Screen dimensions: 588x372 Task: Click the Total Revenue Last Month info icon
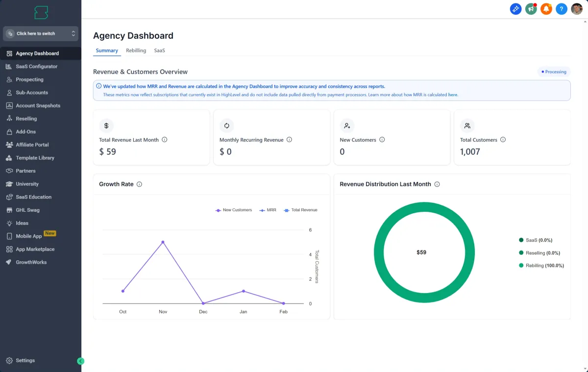165,140
